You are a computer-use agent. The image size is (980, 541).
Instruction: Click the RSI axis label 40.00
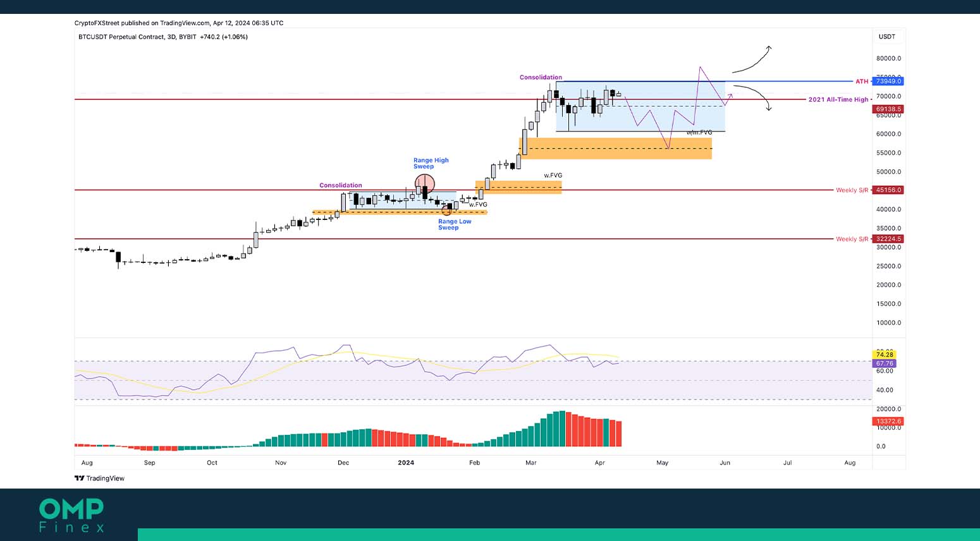click(885, 390)
